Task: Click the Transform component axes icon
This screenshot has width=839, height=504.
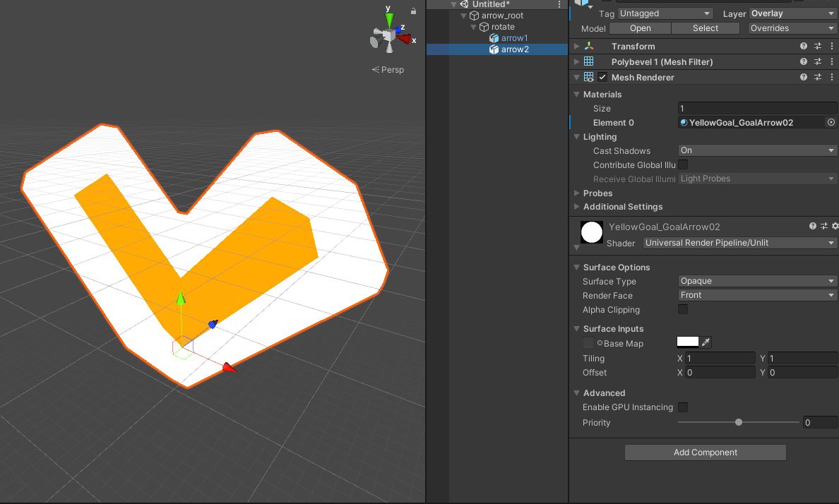Action: (588, 46)
